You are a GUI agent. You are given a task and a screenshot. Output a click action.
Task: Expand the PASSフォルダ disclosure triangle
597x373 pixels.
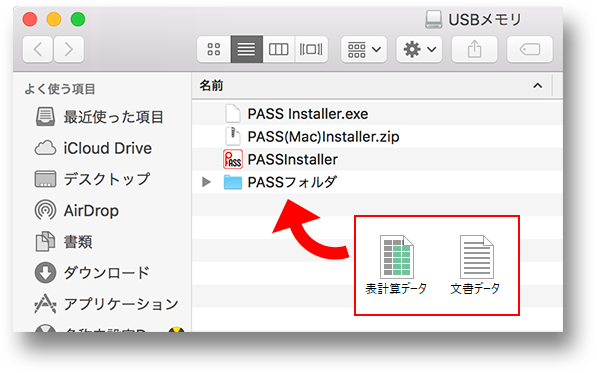point(206,182)
